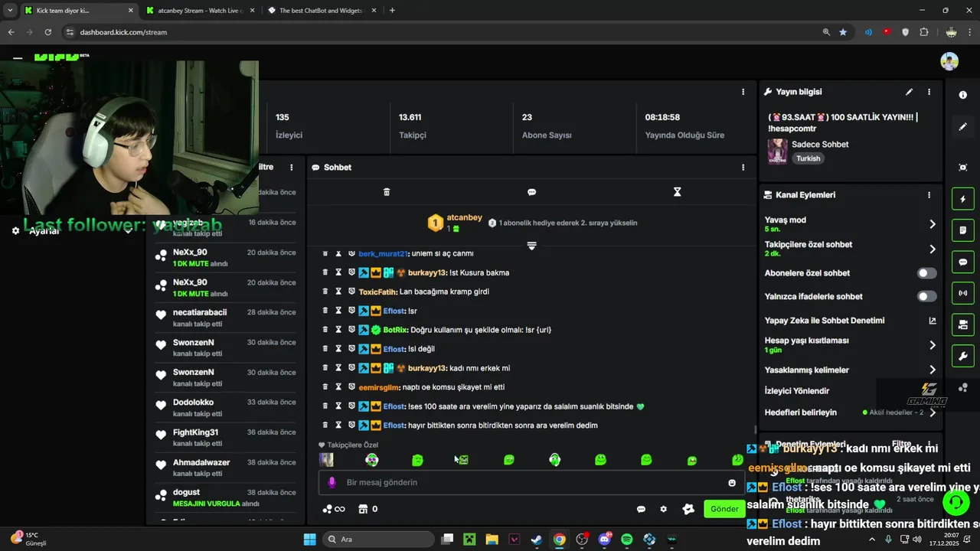Open stats panel three-dot menu
The width and height of the screenshot is (980, 551).
click(x=743, y=92)
